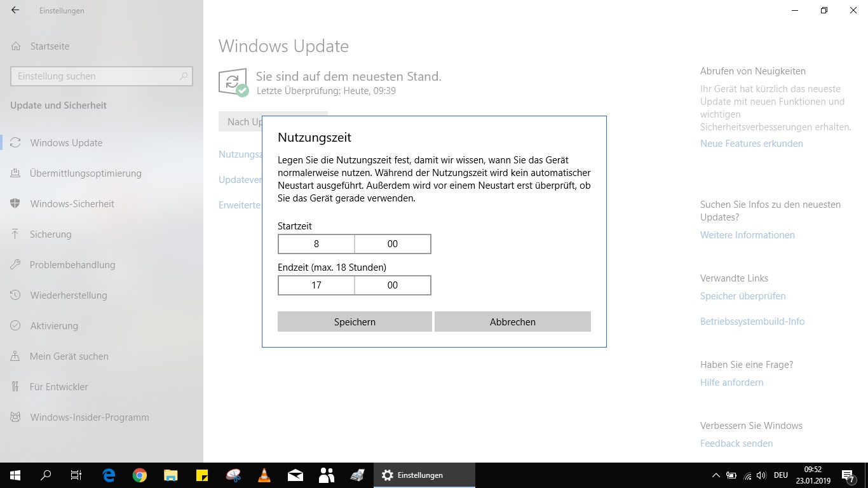Image resolution: width=868 pixels, height=488 pixels.
Task: Click the Einstellungen taskbar button
Action: [424, 475]
